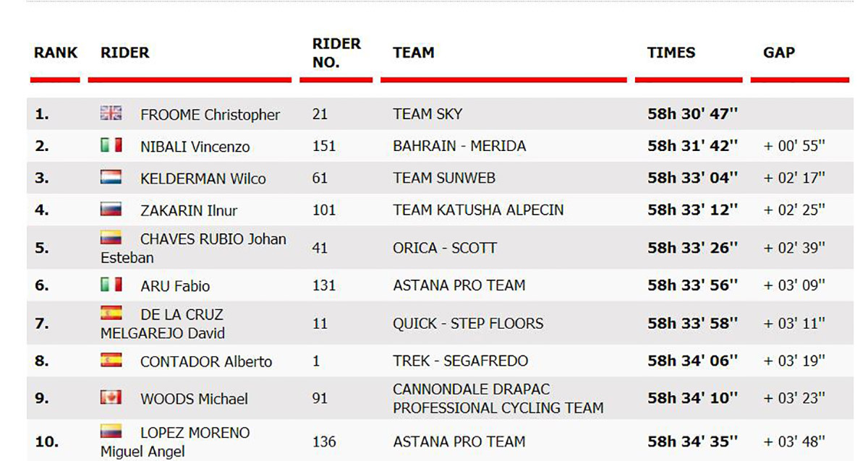The image size is (868, 461).
Task: Open FROOME Christopher rider name
Action: [x=210, y=115]
